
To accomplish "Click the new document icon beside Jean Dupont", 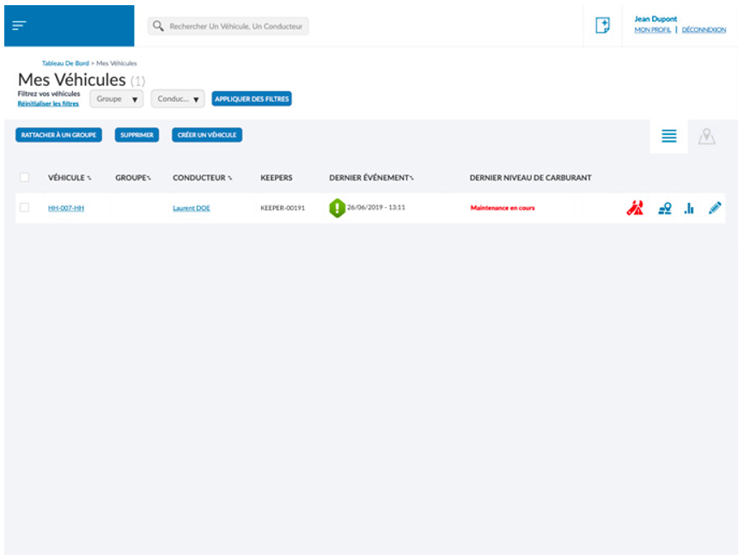I will 602,26.
